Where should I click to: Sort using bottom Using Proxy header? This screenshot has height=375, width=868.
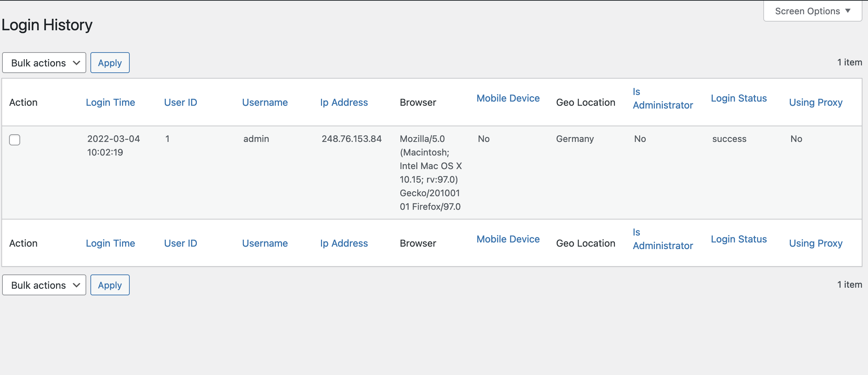click(815, 243)
